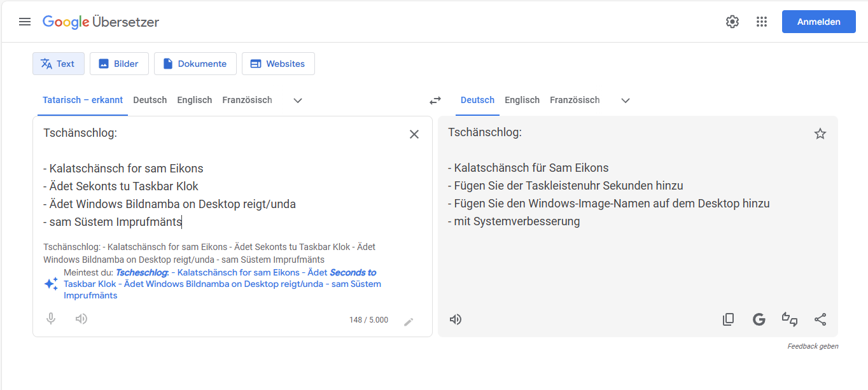Click the translated heading 'Tschänschlog:'
The width and height of the screenshot is (868, 390).
coord(485,132)
